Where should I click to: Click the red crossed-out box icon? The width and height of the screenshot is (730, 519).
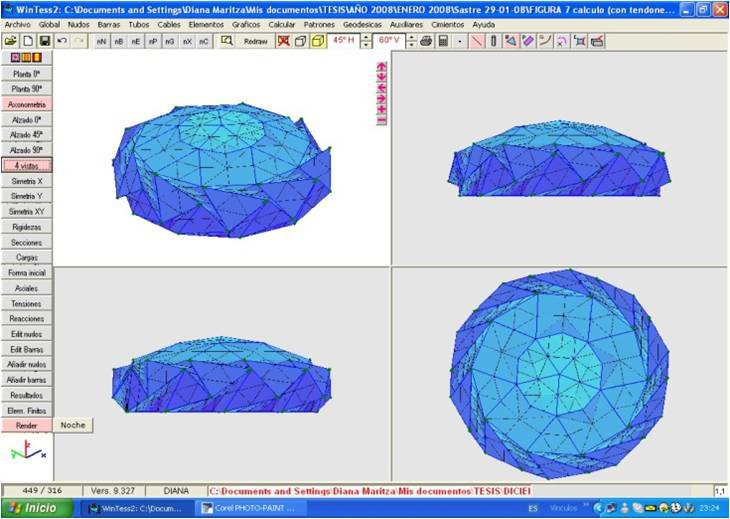283,41
